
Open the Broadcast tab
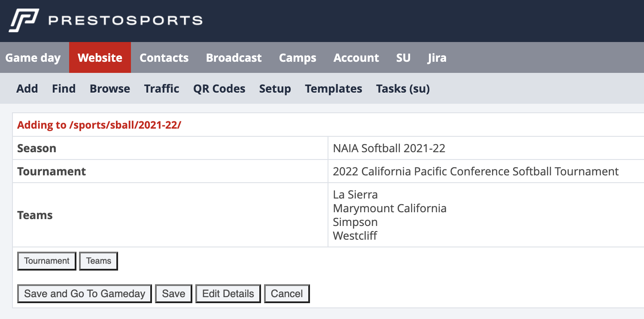click(x=234, y=58)
